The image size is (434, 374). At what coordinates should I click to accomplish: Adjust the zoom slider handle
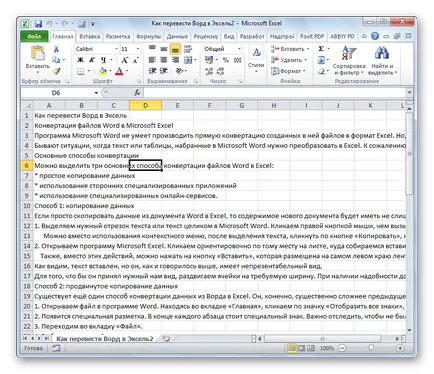pos(371,348)
